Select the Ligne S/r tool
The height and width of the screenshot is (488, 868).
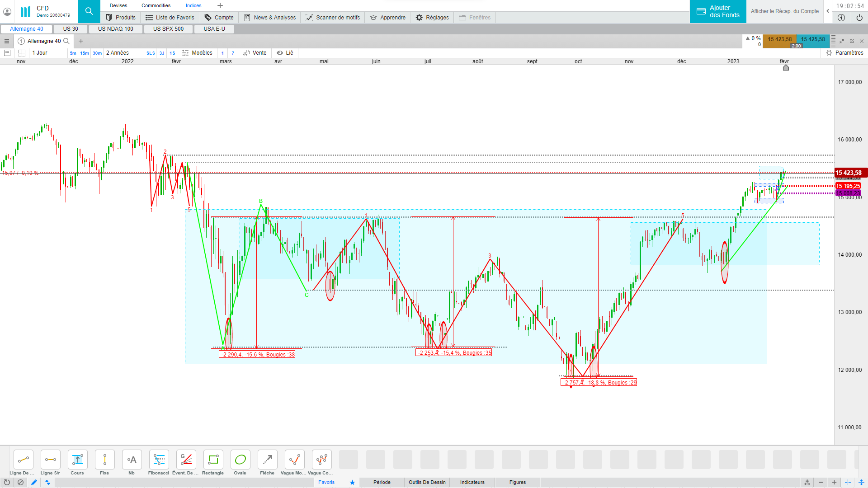50,460
